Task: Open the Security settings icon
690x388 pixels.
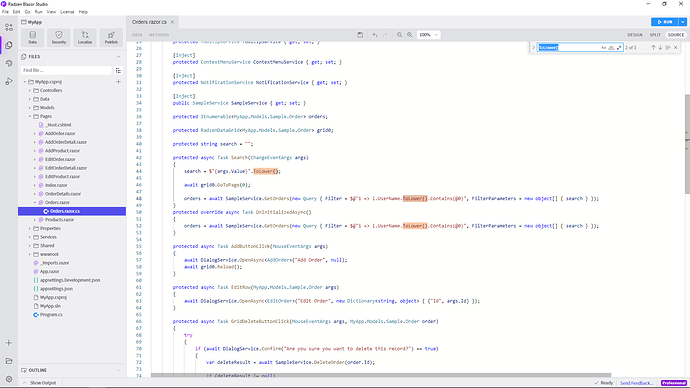Action: tap(59, 37)
